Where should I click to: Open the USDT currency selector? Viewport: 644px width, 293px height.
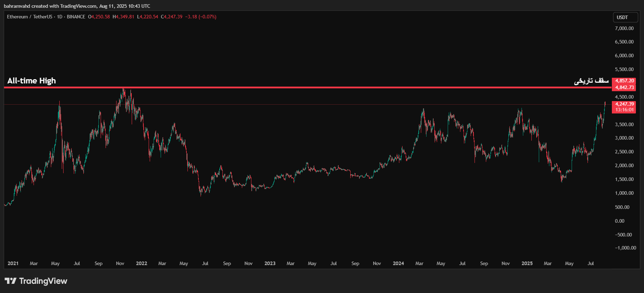point(625,17)
